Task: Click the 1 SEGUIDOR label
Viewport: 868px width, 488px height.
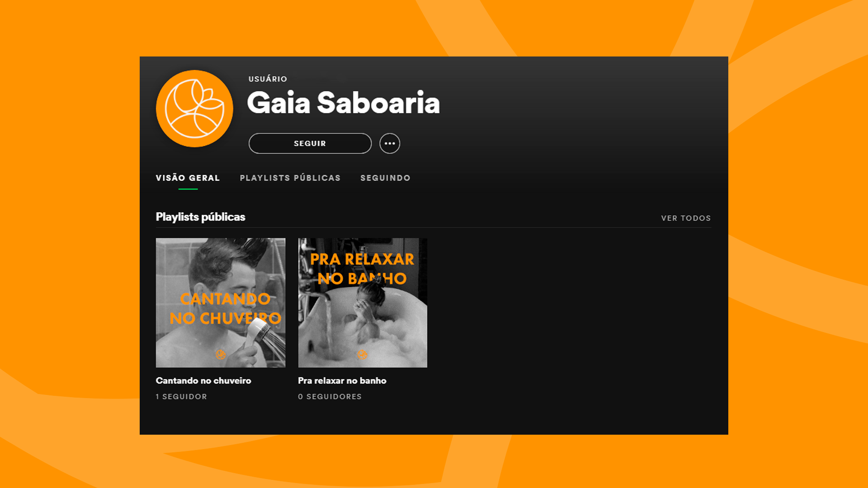Action: 181,396
